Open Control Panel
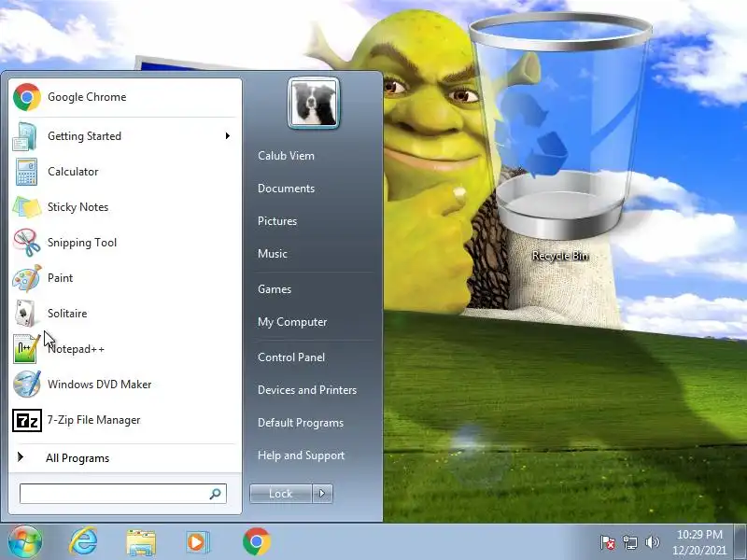Viewport: 747px width, 560px height. point(291,357)
